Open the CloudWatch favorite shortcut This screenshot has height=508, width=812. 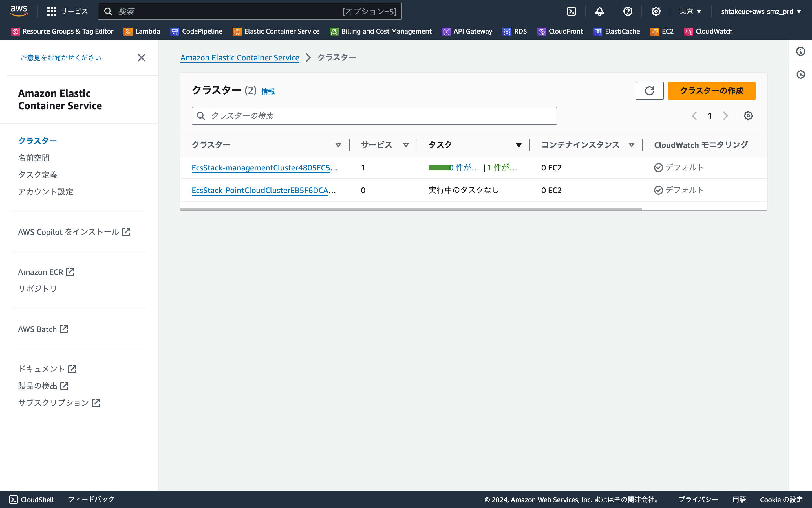(x=708, y=31)
